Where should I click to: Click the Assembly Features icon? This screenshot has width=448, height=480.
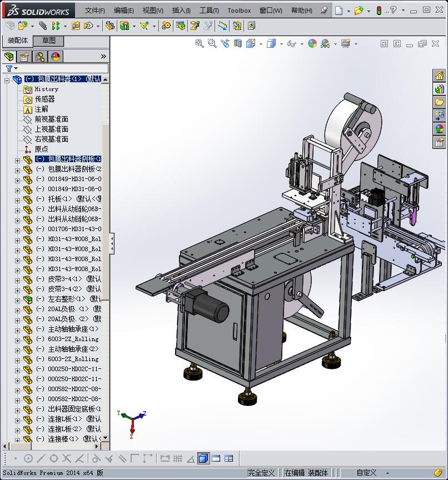click(x=125, y=26)
